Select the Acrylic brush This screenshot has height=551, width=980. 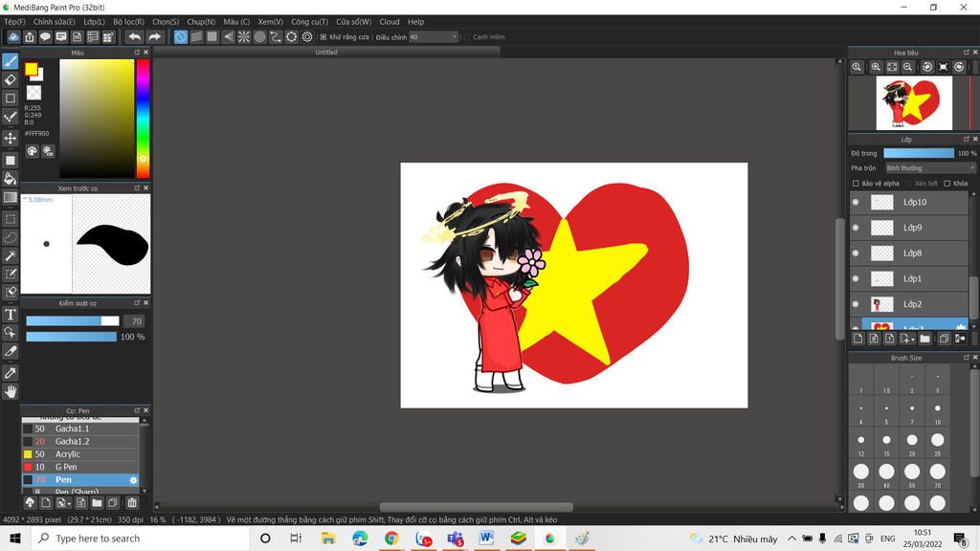80,454
